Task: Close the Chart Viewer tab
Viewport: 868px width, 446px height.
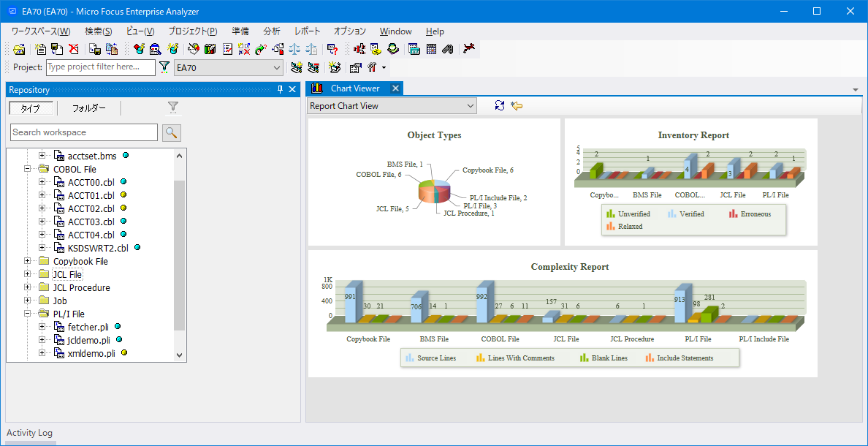Action: pos(395,88)
